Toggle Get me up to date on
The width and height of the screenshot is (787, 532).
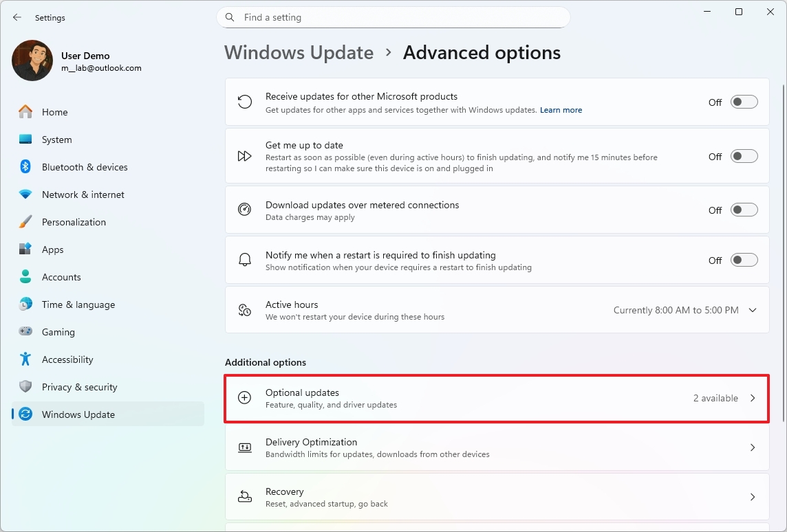click(x=744, y=156)
